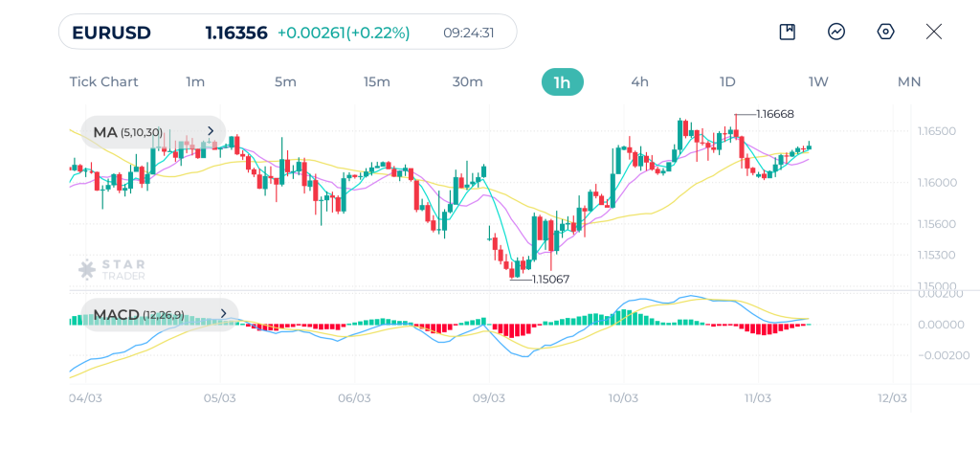Open the chart indicators line icon

[x=836, y=32]
